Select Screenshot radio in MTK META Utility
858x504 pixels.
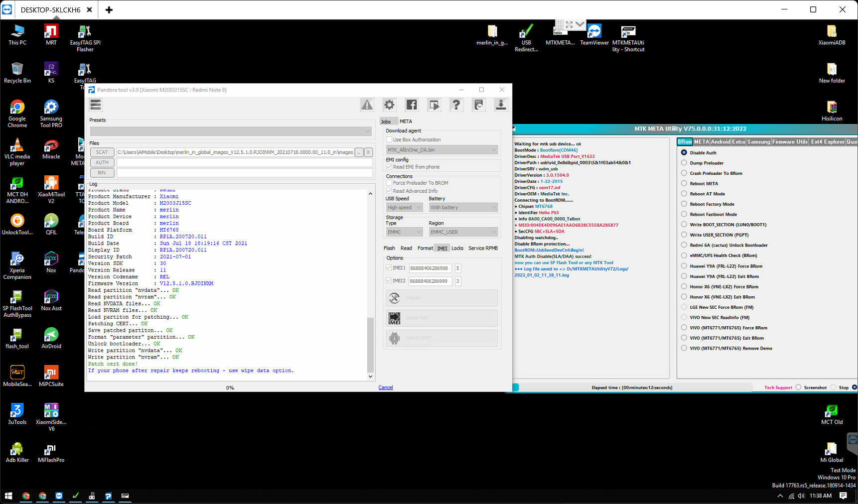click(798, 387)
